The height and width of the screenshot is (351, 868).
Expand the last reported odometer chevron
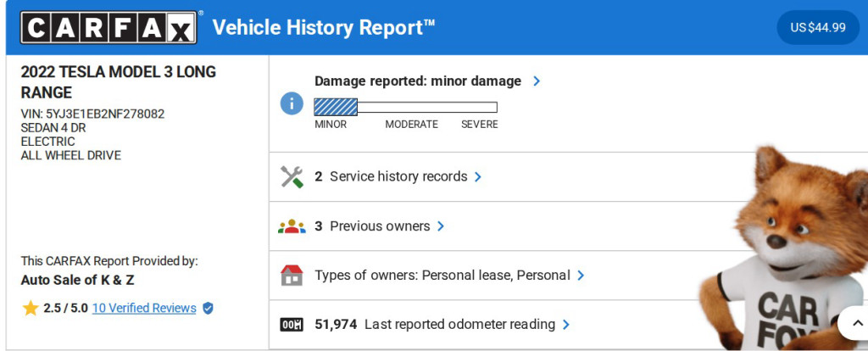point(566,325)
